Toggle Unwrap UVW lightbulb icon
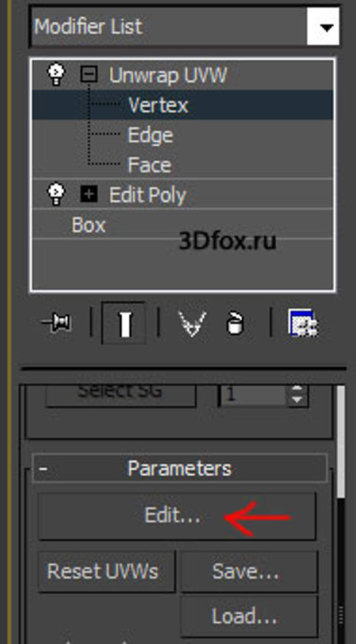Viewport: 356px width, 644px height. 56,75
